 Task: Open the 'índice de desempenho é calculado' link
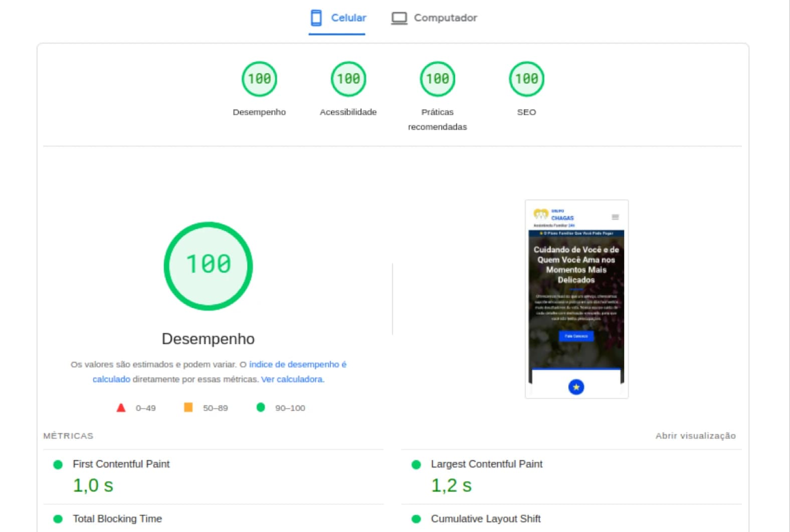tap(297, 365)
